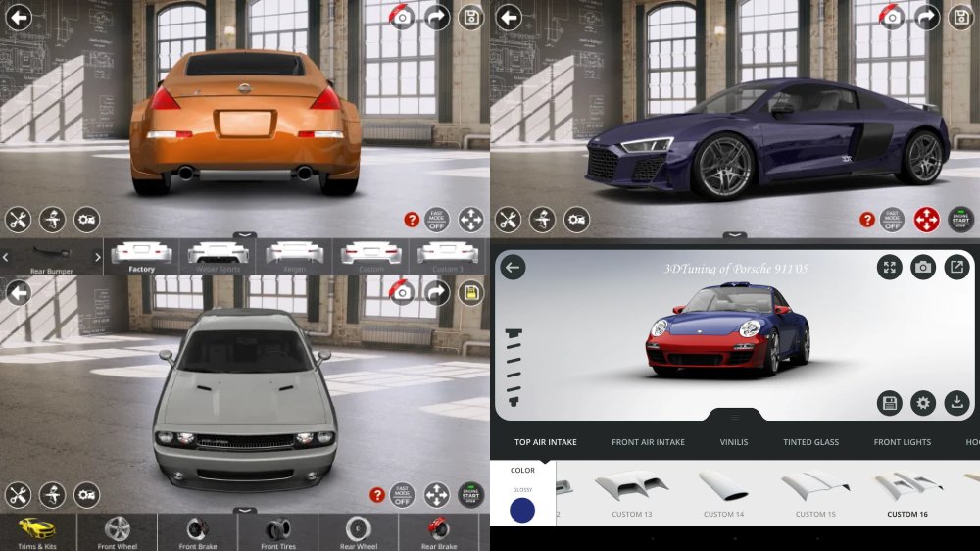980x551 pixels.
Task: Select the Rear Bumper category
Action: (52, 258)
